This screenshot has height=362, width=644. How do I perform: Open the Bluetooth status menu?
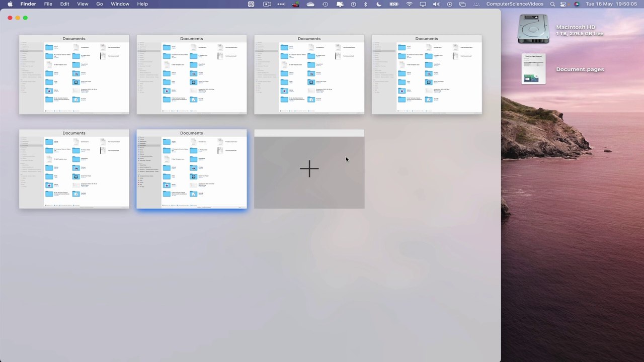pyautogui.click(x=366, y=4)
